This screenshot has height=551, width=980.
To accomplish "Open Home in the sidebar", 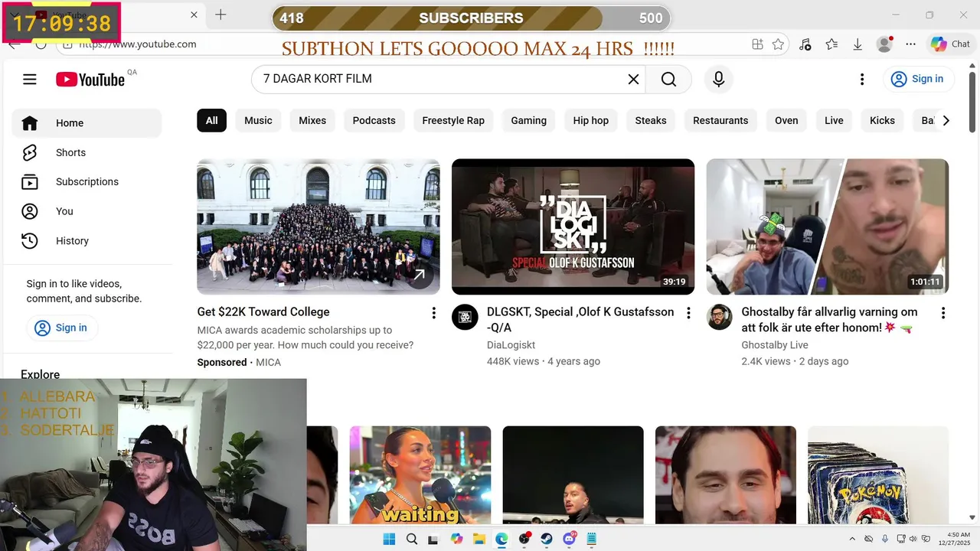I will pos(87,123).
